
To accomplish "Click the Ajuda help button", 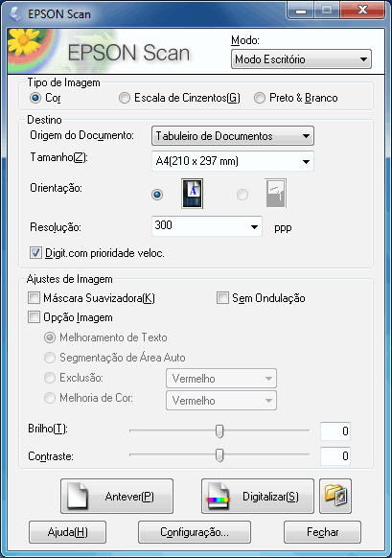I will 68,532.
